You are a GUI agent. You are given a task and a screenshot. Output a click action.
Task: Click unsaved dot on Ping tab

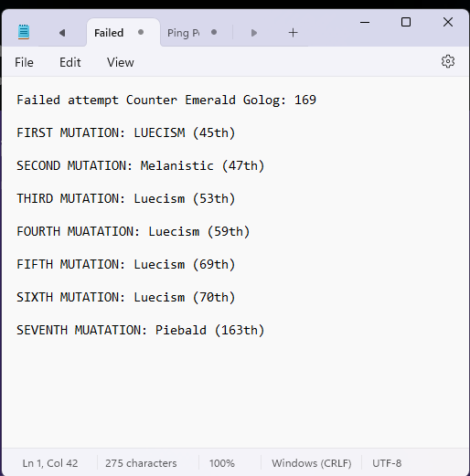pyautogui.click(x=214, y=32)
